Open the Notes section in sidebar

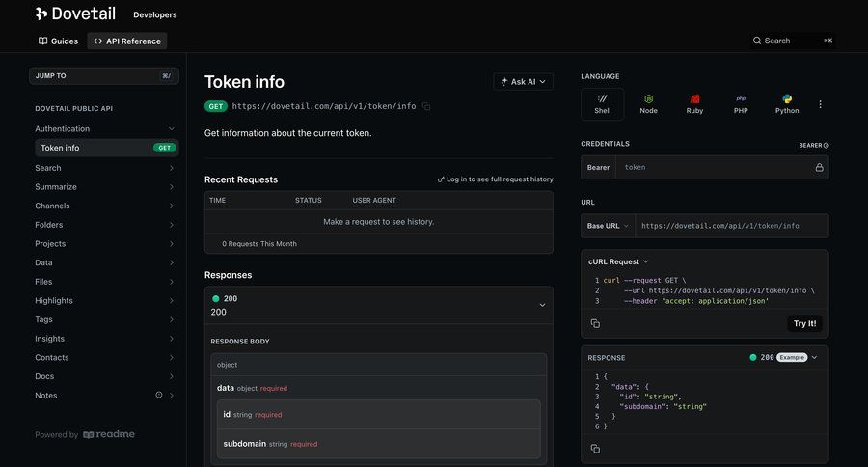104,396
